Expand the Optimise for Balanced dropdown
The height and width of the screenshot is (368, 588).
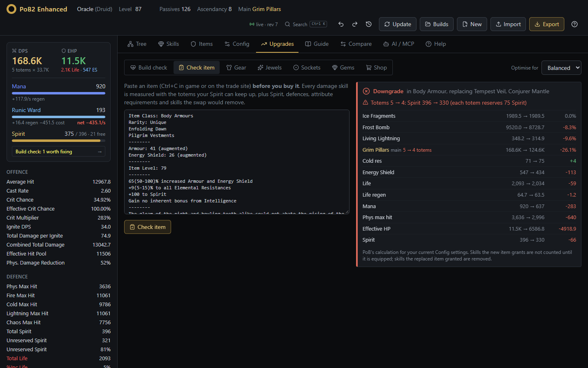[561, 68]
